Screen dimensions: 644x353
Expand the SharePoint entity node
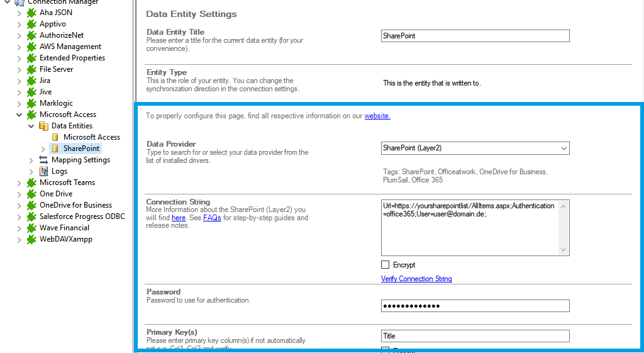43,148
